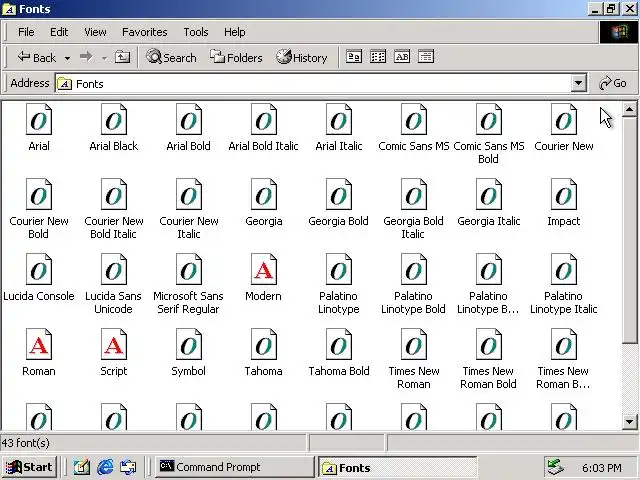Go up one folder level

coord(122,57)
